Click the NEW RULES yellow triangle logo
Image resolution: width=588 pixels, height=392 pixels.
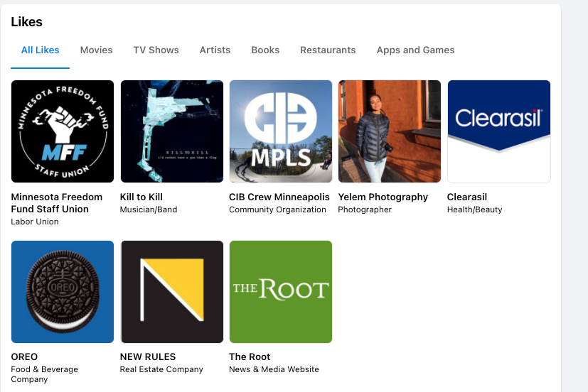click(x=172, y=292)
